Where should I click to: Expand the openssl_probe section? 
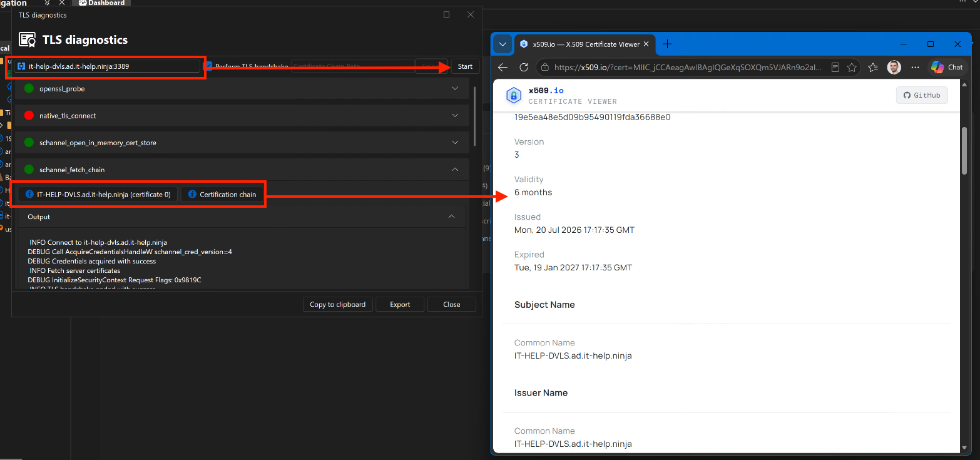(242, 89)
